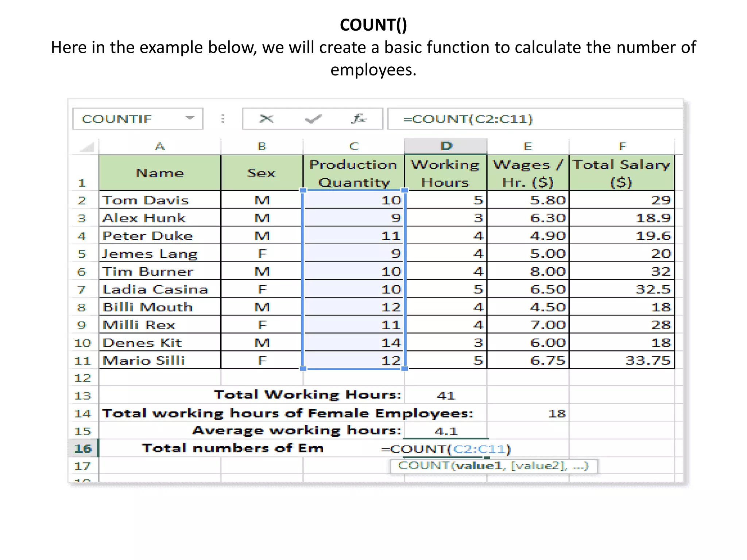Select the Peter Duke cell
Image resolution: width=747 pixels, height=560 pixels.
pyautogui.click(x=160, y=236)
